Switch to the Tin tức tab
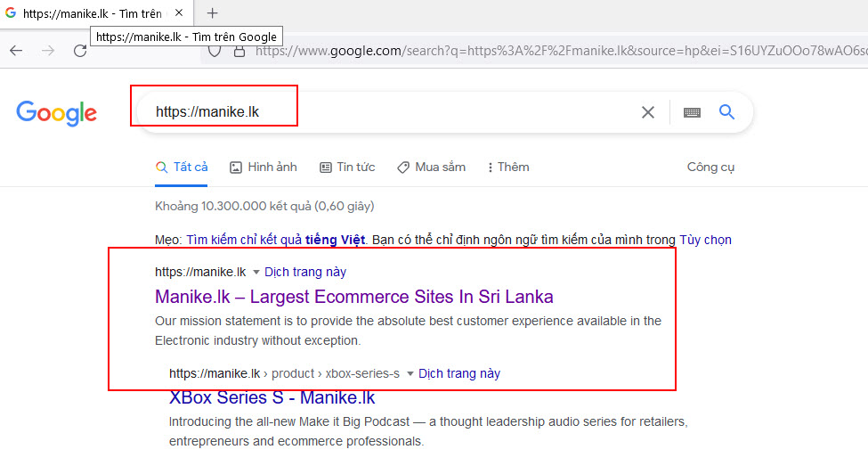The image size is (868, 474). pyautogui.click(x=347, y=168)
